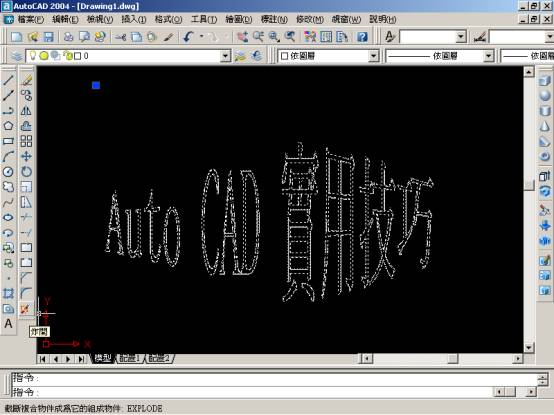The height and width of the screenshot is (415, 554).
Task: Select the Wedge solid tool
Action: tap(545, 141)
